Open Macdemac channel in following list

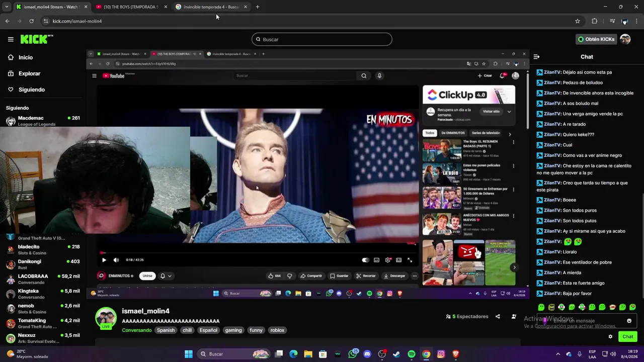[43, 121]
